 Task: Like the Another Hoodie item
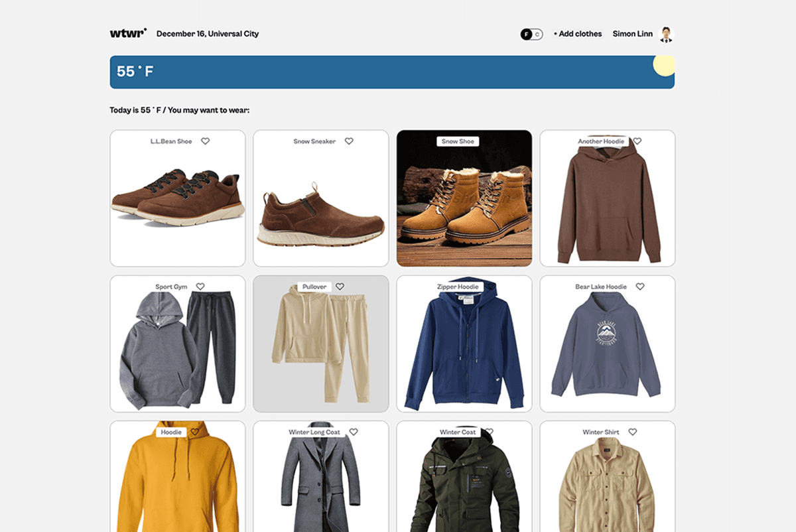(x=637, y=141)
